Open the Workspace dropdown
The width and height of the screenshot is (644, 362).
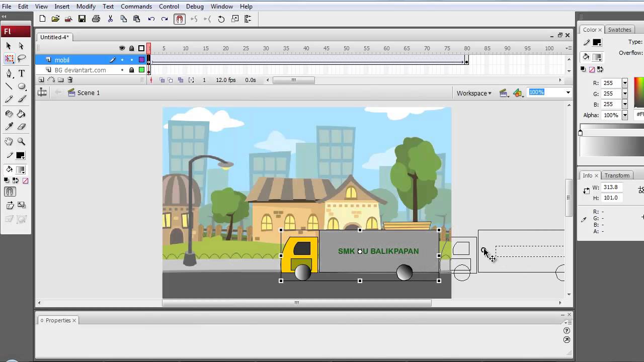[x=474, y=93]
